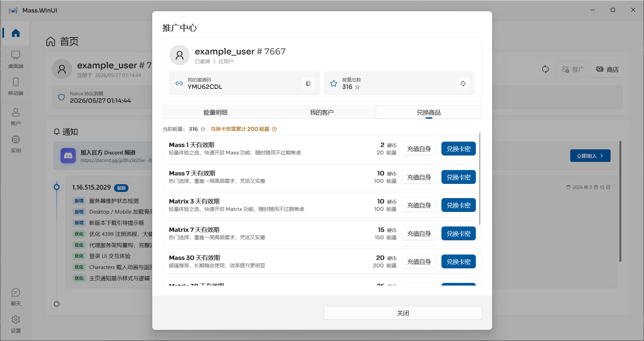Click the lower empty timeline marker
The height and width of the screenshot is (341, 644).
pyautogui.click(x=57, y=304)
